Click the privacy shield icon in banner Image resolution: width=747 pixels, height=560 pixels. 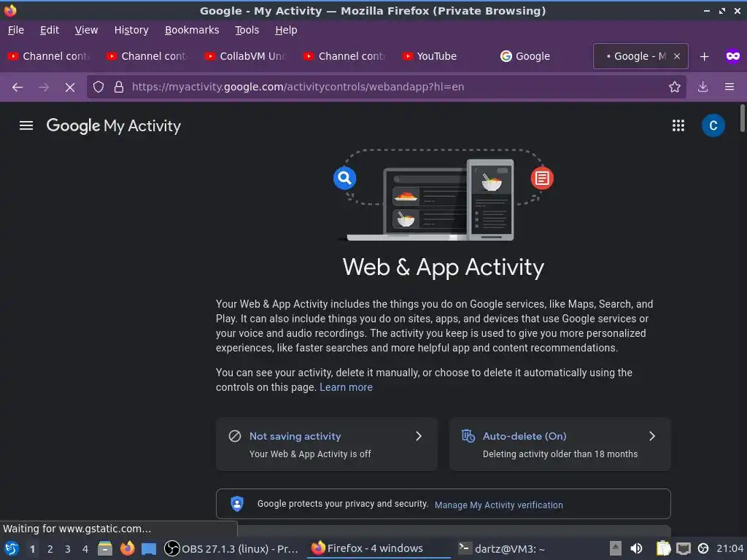pos(237,504)
